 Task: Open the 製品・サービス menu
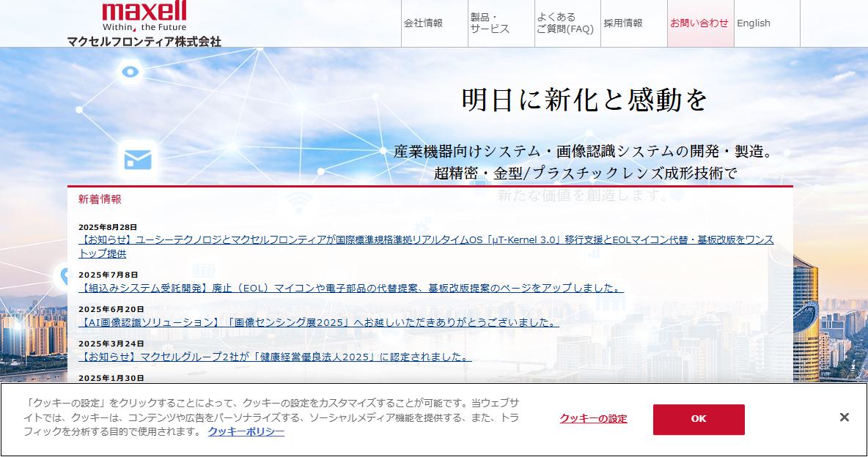pyautogui.click(x=501, y=23)
